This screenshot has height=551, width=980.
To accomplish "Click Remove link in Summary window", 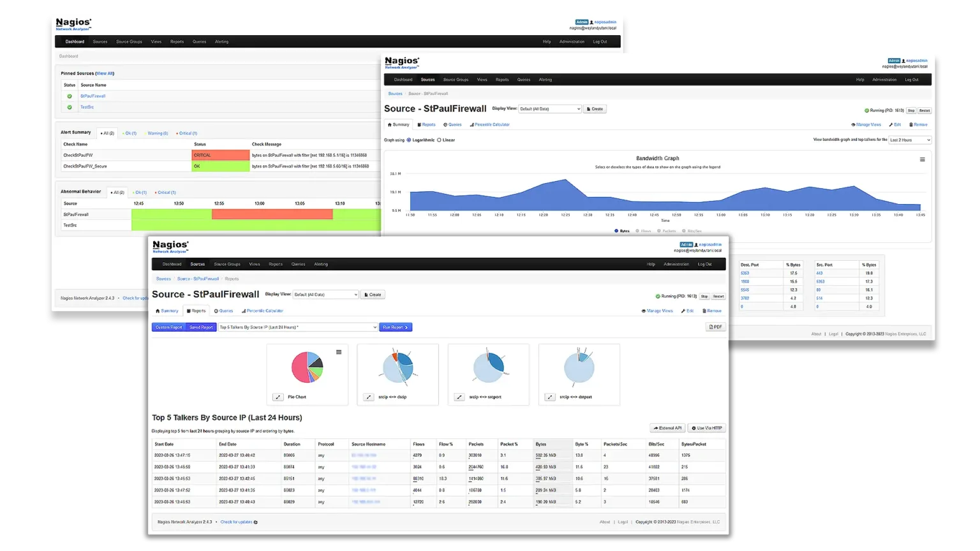I will pos(919,124).
